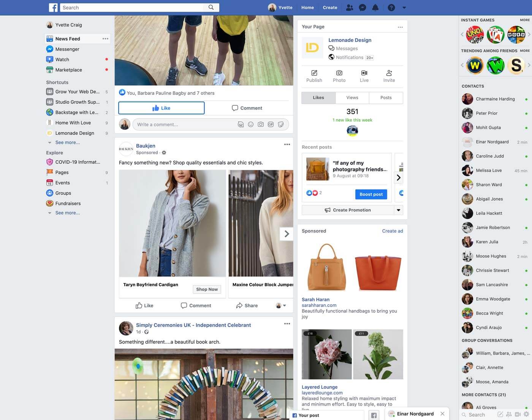Add a GIF to the comment

point(271,124)
